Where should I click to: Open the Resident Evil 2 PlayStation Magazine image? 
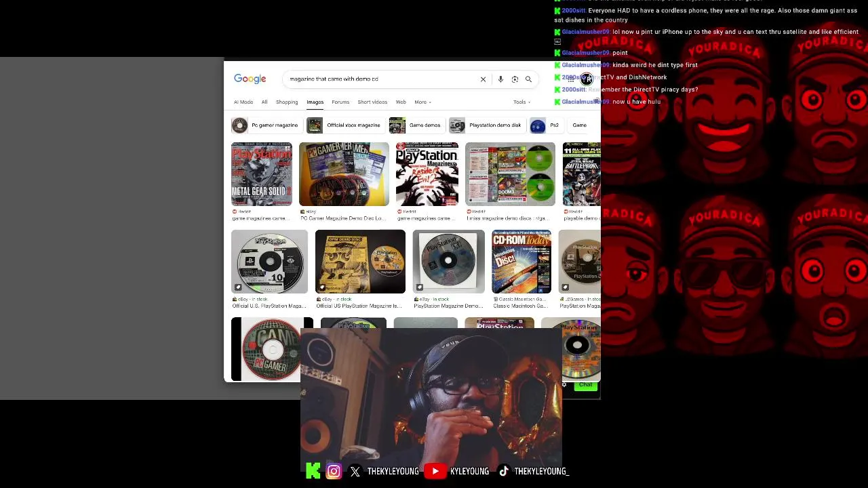tap(427, 174)
